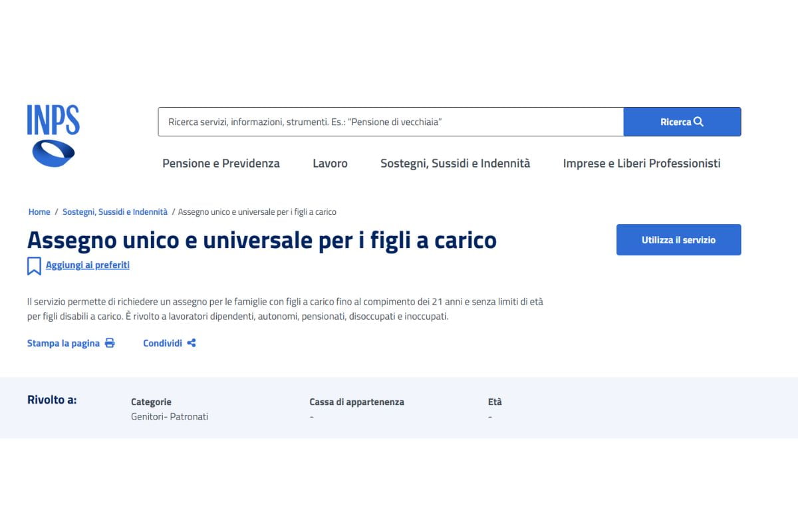Click the share icon next to Condividi

coord(191,342)
